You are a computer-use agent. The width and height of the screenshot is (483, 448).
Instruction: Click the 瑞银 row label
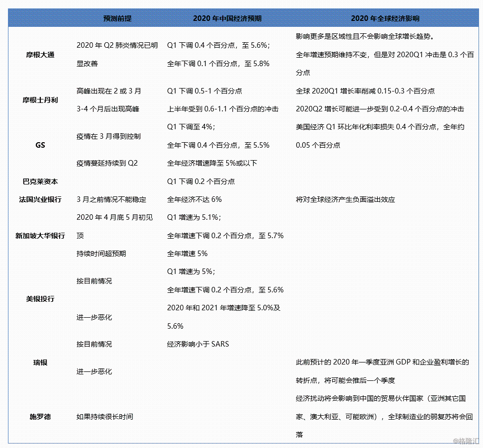coord(40,362)
